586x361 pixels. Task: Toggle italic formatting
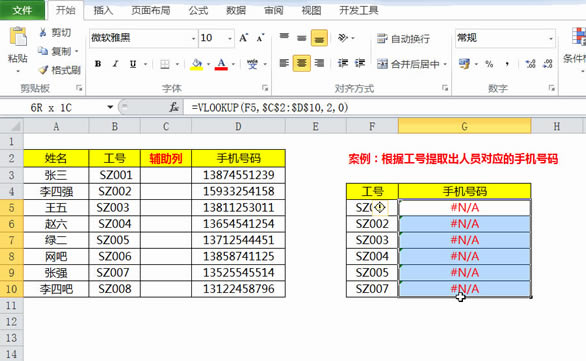[x=115, y=64]
